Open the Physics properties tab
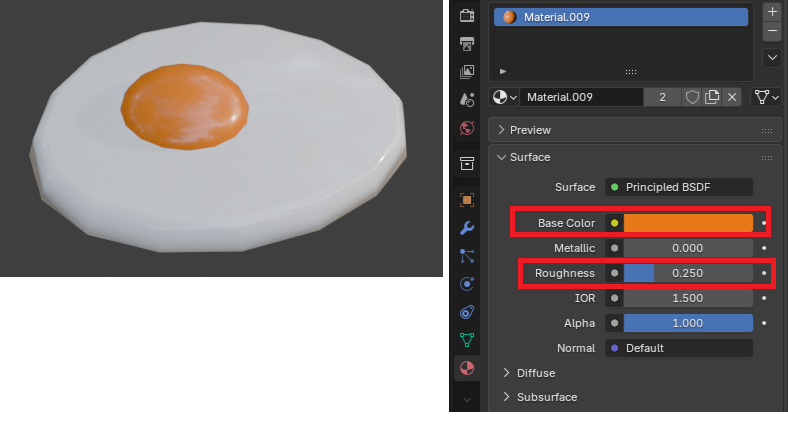788x421 pixels. coord(467,284)
